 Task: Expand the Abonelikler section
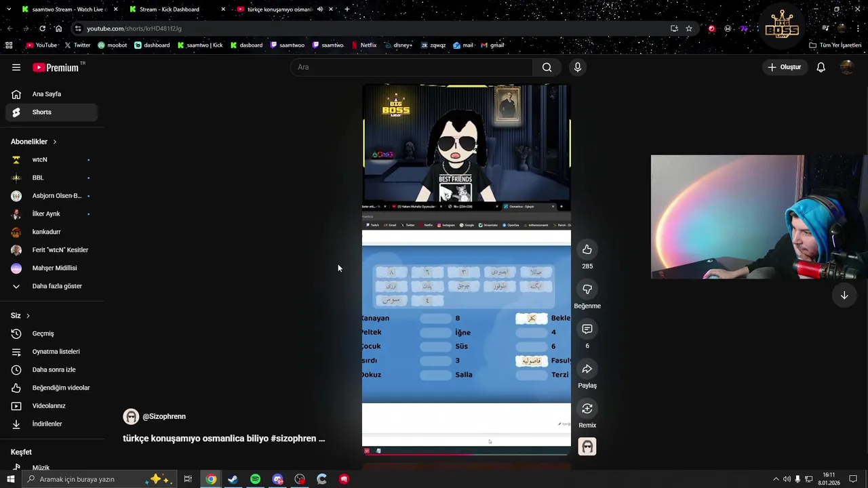tap(34, 142)
